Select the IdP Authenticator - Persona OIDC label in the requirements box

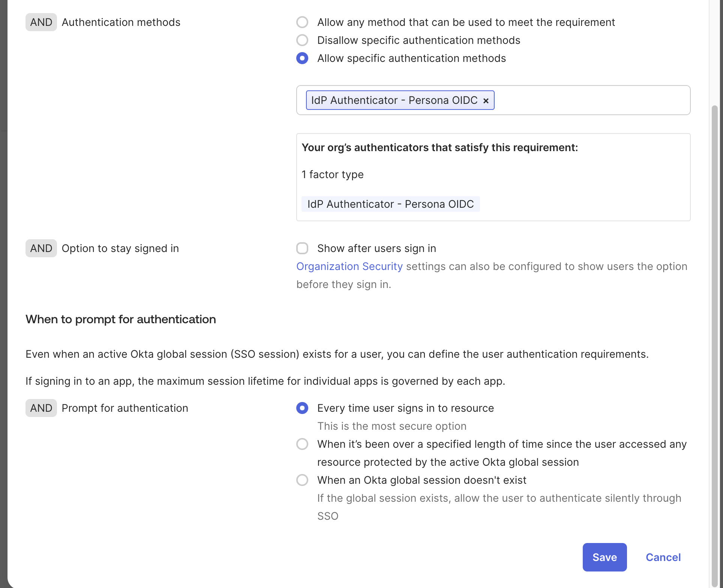(390, 204)
